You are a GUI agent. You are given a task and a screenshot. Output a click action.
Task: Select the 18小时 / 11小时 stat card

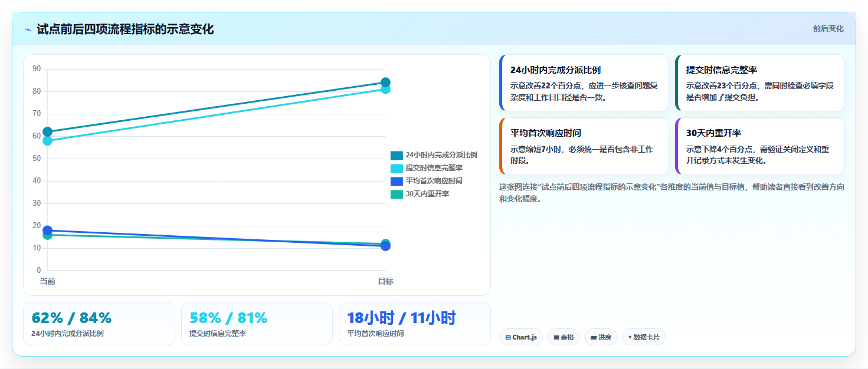pyautogui.click(x=415, y=324)
